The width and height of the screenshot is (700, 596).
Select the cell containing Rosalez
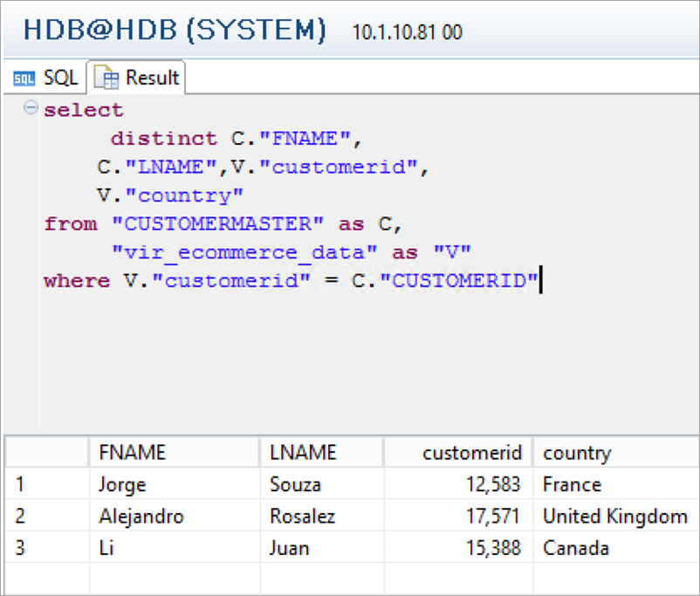tap(322, 516)
